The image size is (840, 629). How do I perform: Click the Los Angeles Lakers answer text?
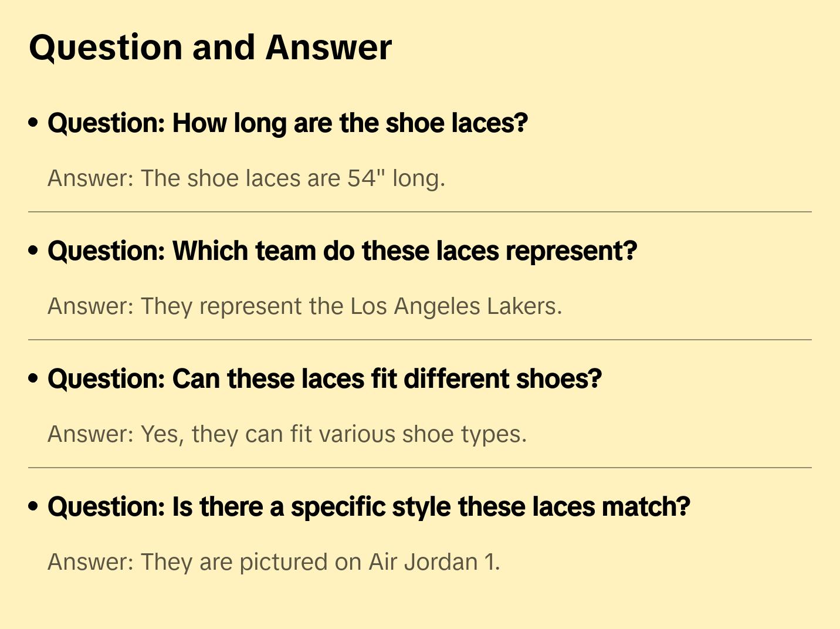(304, 306)
